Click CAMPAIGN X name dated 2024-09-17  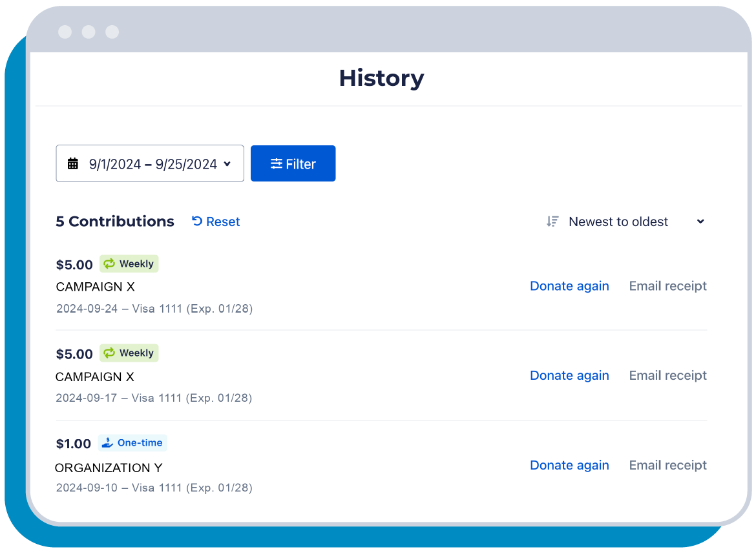click(x=95, y=377)
